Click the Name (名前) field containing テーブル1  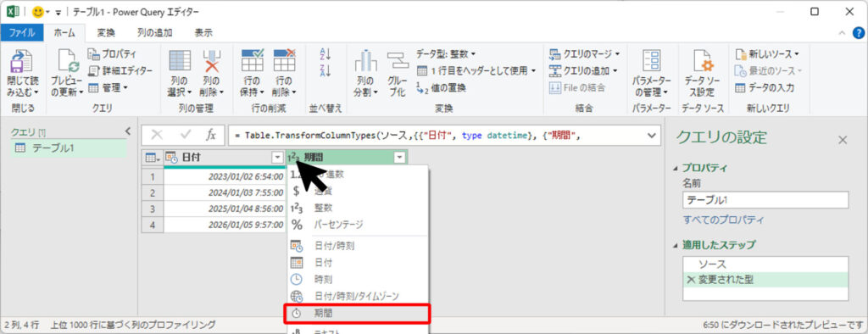[765, 200]
